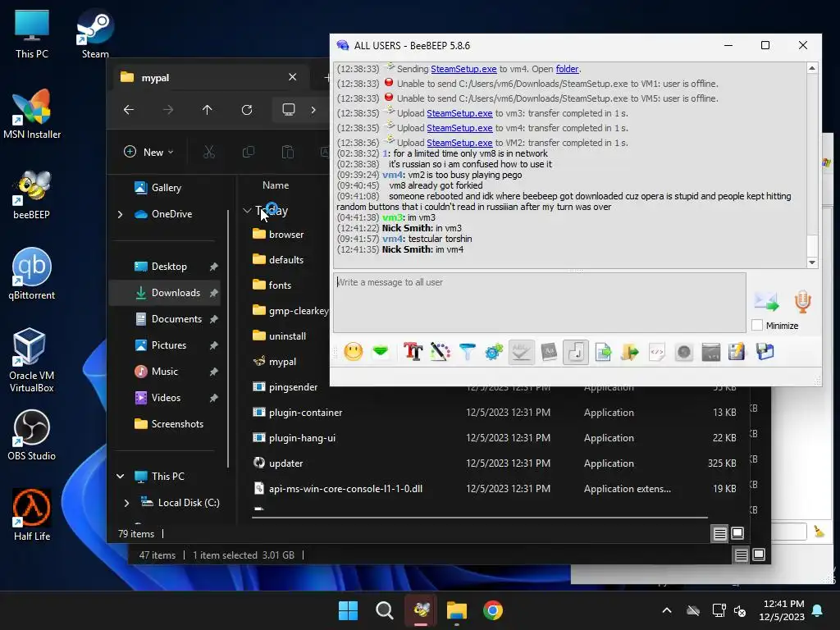Open the 'folder' link in chat log

[567, 69]
